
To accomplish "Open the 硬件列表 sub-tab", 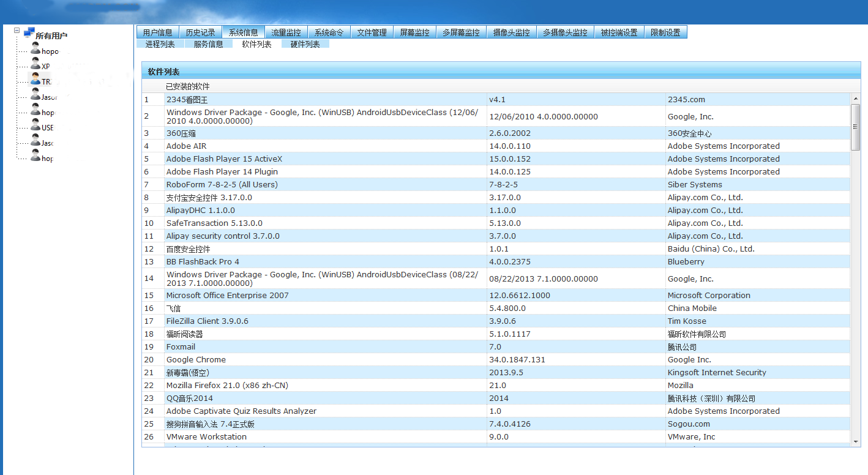I will point(305,44).
